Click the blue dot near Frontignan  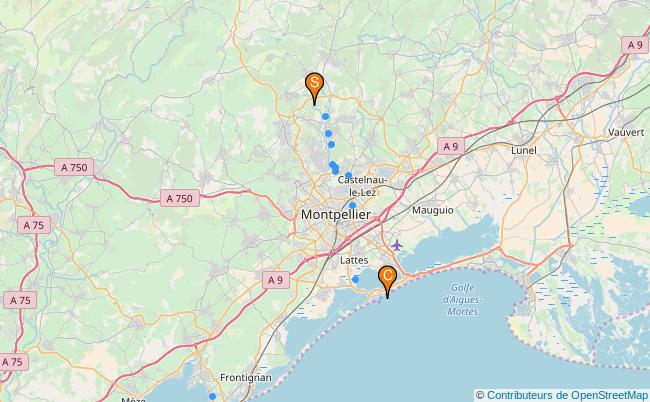tap(212, 397)
